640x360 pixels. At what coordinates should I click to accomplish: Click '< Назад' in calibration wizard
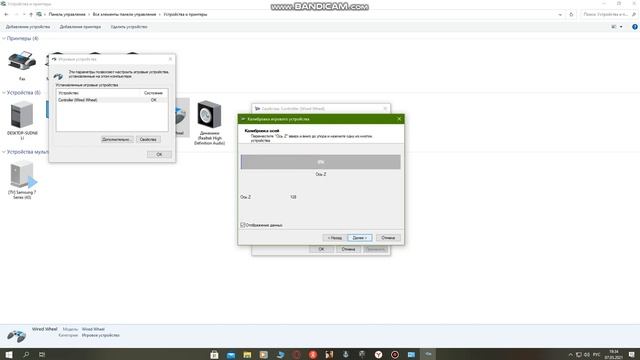334,238
